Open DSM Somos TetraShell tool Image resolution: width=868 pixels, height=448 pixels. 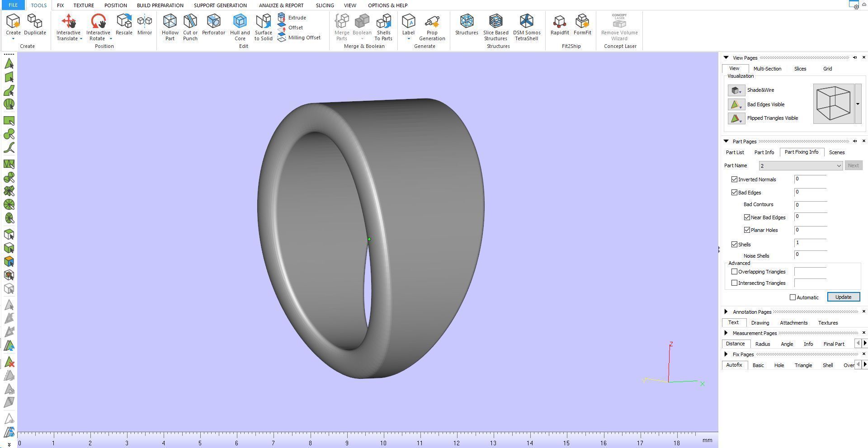[x=527, y=27]
